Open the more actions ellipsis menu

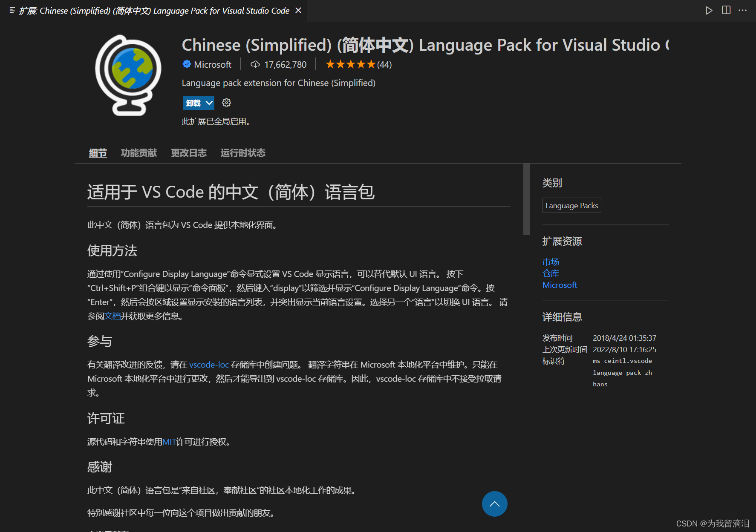coord(743,10)
